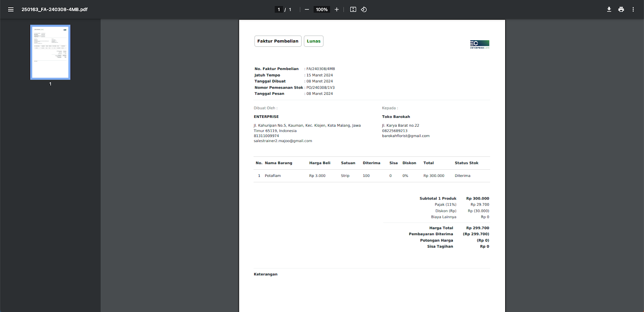Select stock order number PO/240308/1V3

pos(320,88)
